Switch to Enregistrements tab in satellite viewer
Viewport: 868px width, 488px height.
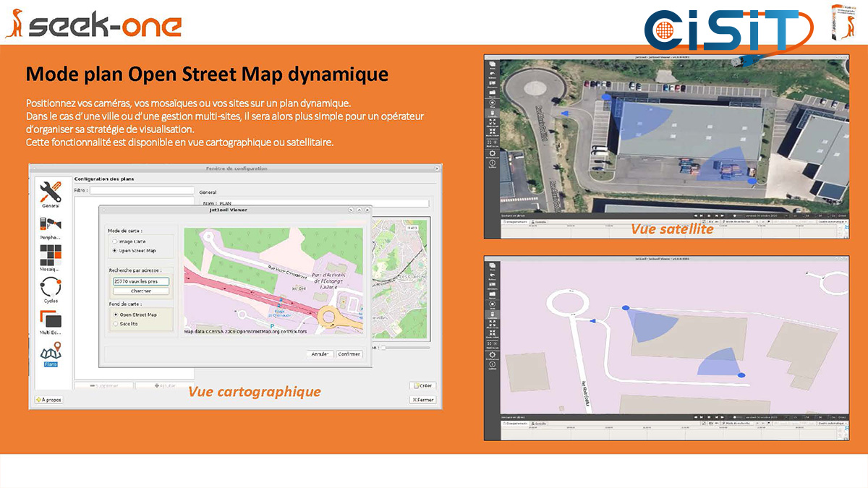[x=515, y=221]
